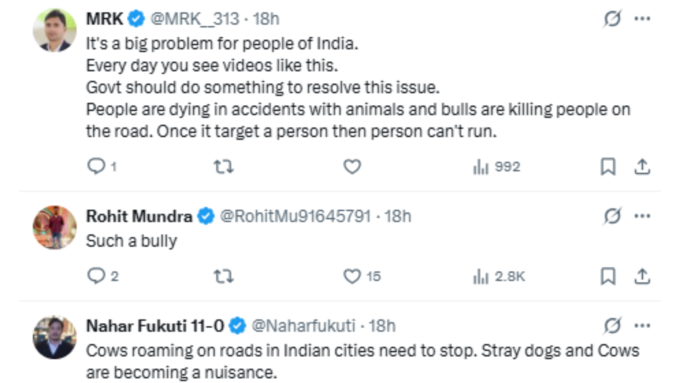Like MRK's tweet
This screenshot has height=383, width=680.
[352, 167]
